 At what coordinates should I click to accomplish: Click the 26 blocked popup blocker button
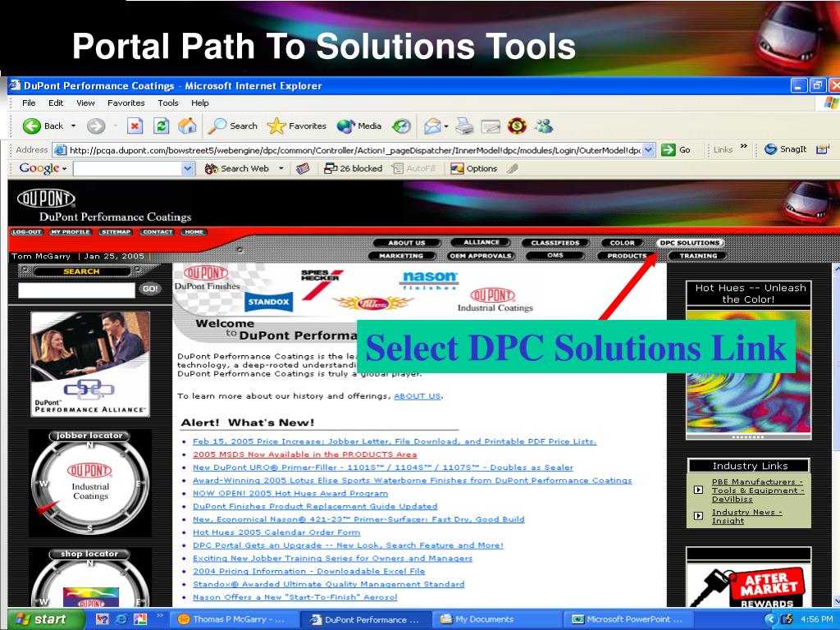353,168
